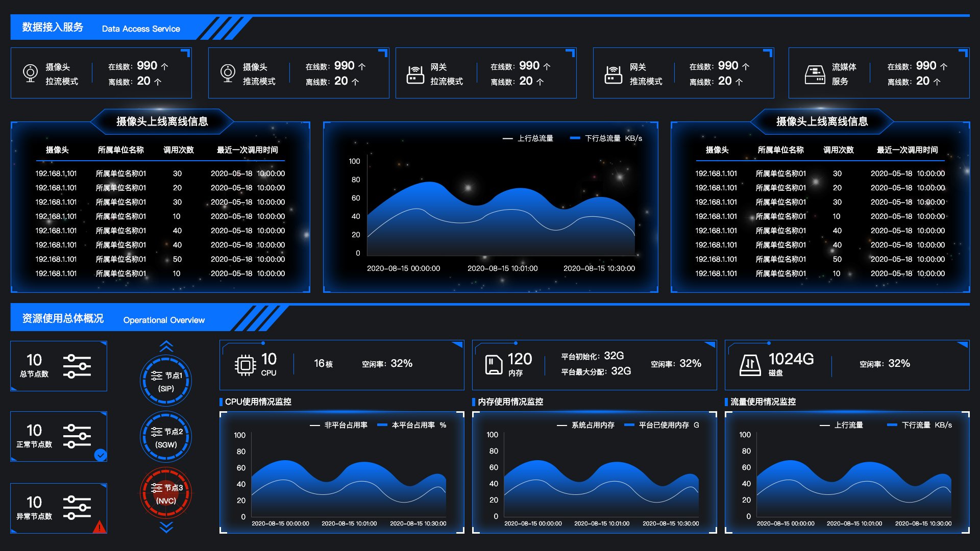Viewport: 980px width, 551px height.
Task: Click 平台初始化 32G value
Action: (614, 356)
